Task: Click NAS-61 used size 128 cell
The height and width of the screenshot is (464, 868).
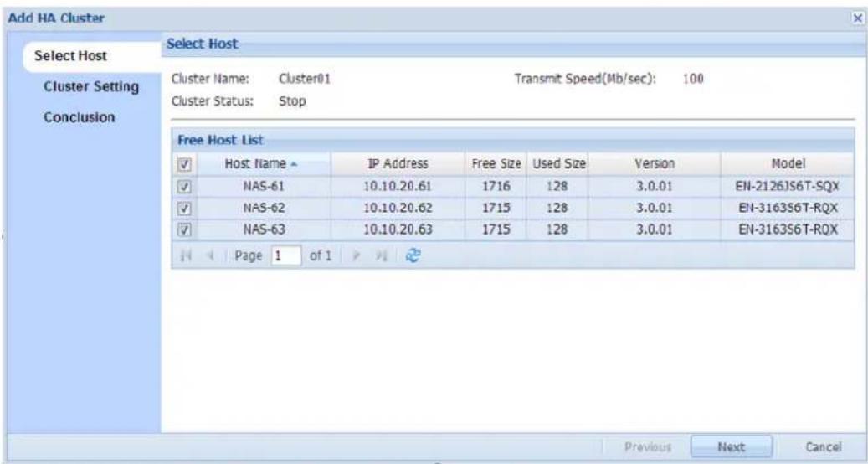Action: point(557,187)
